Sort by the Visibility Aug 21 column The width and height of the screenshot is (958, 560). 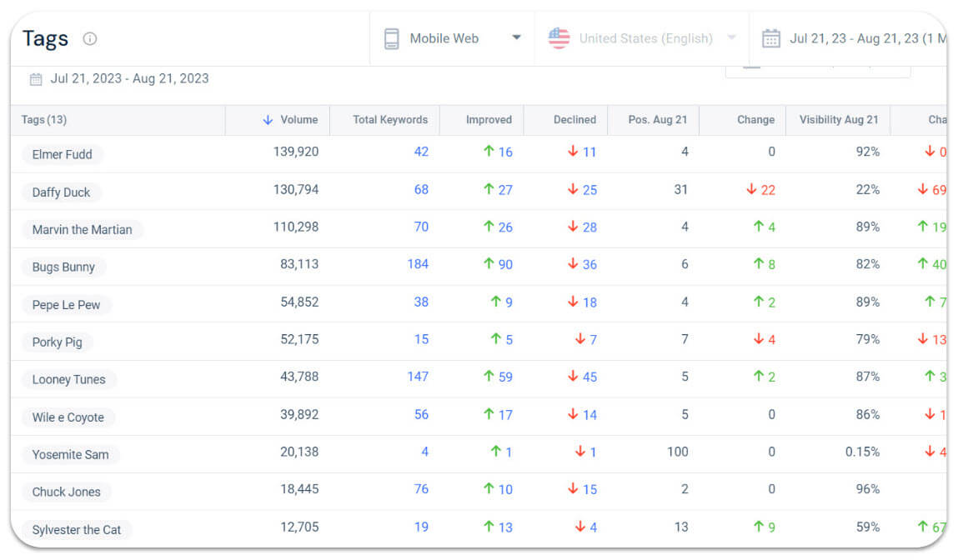pyautogui.click(x=838, y=120)
